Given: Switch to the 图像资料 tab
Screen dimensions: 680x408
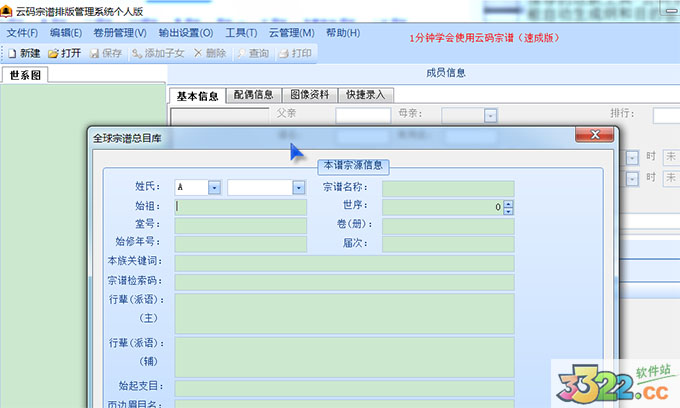Looking at the screenshot, I should [x=310, y=95].
